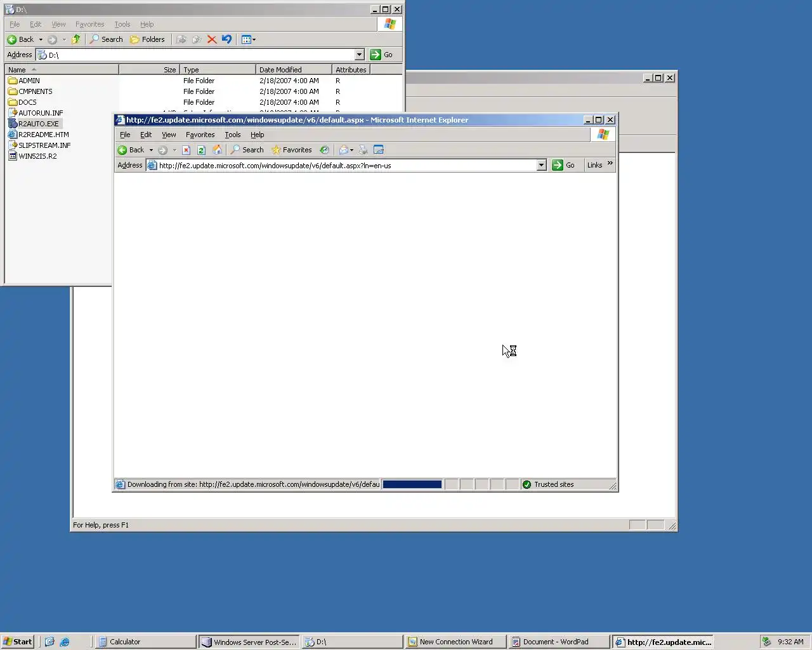
Task: Open the Help menu in Internet Explorer
Action: [257, 135]
